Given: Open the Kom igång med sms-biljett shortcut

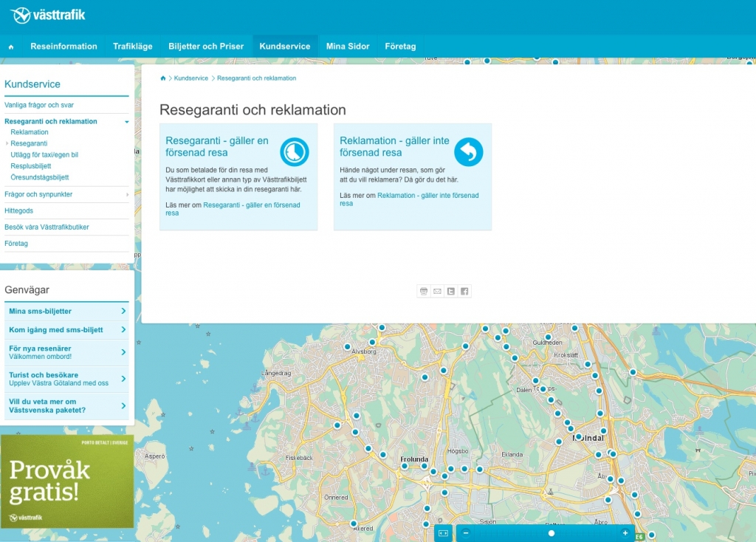Looking at the screenshot, I should 67,330.
